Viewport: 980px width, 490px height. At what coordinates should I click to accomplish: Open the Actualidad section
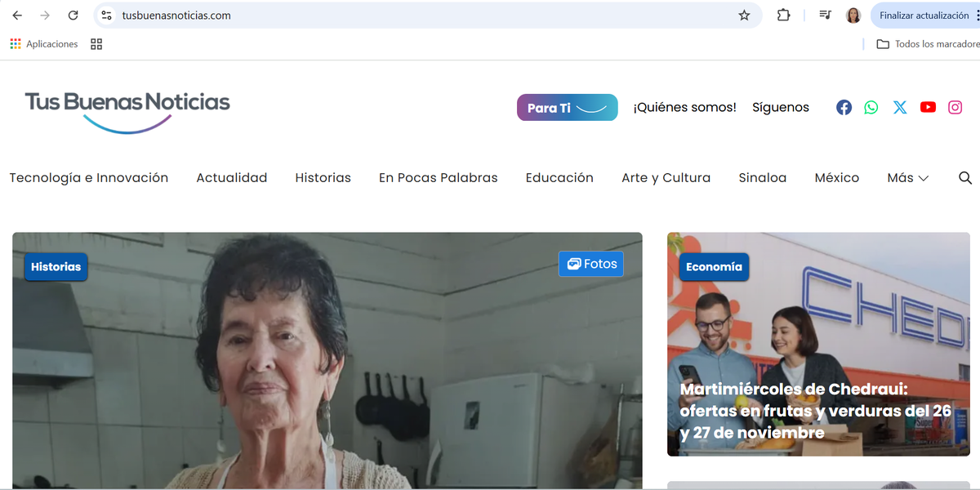click(232, 178)
